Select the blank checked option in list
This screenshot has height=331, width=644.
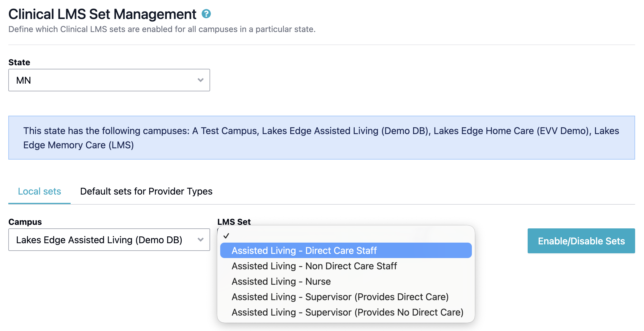[x=346, y=235]
